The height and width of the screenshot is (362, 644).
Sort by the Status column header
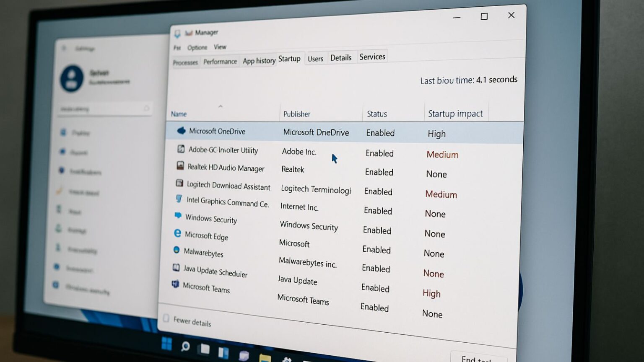click(377, 114)
